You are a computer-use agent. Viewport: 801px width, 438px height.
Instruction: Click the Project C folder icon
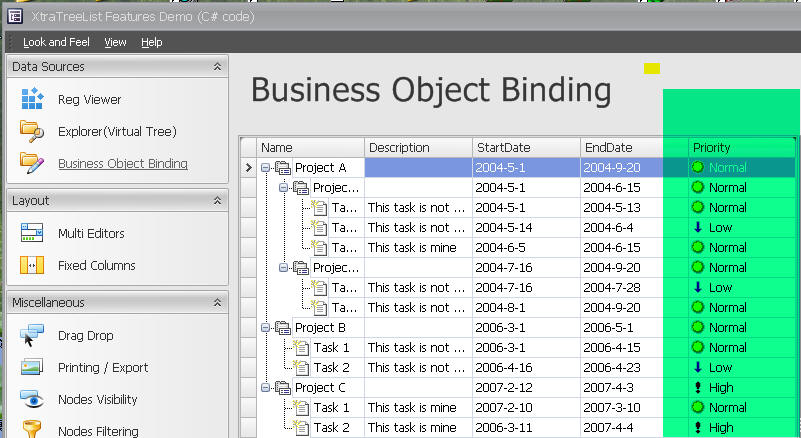click(283, 387)
